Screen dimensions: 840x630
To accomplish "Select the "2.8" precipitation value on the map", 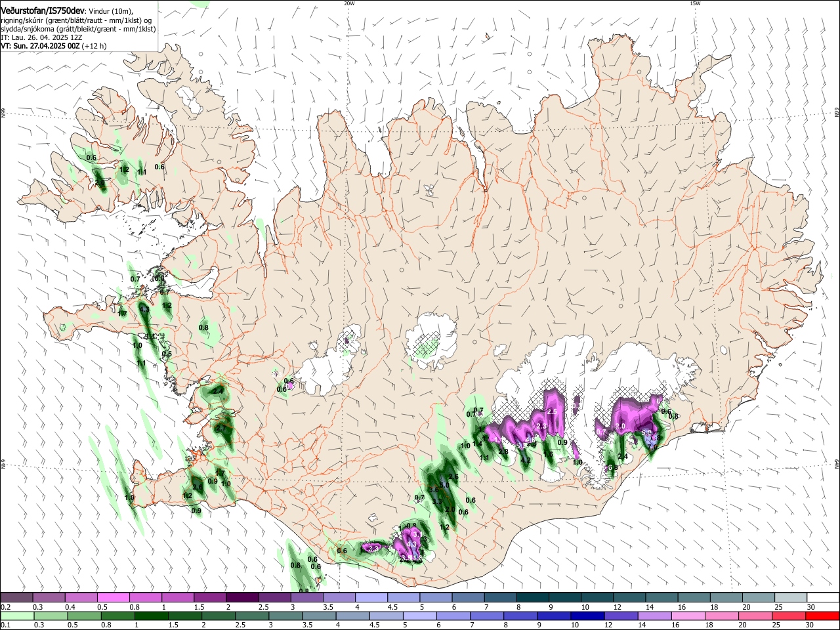I will pyautogui.click(x=503, y=451).
